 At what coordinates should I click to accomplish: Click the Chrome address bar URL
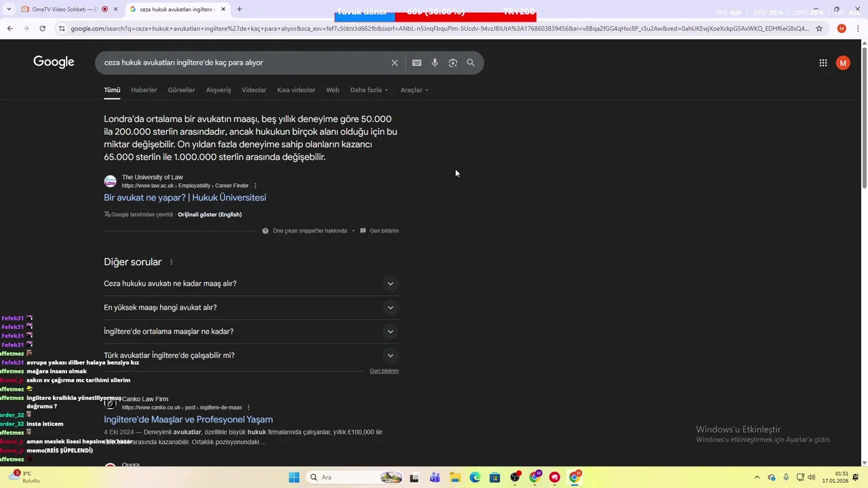pos(439,28)
